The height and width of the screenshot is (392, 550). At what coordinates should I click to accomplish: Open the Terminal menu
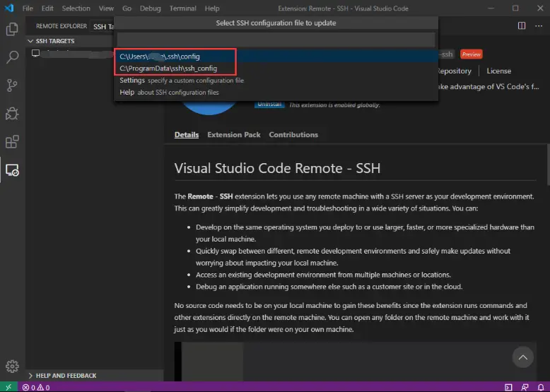pyautogui.click(x=183, y=8)
